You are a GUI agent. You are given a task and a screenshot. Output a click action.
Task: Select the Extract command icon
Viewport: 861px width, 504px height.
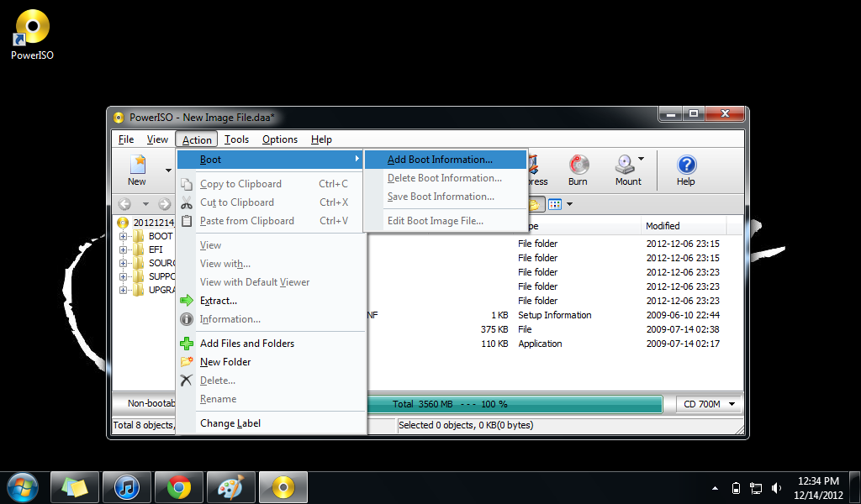point(186,300)
